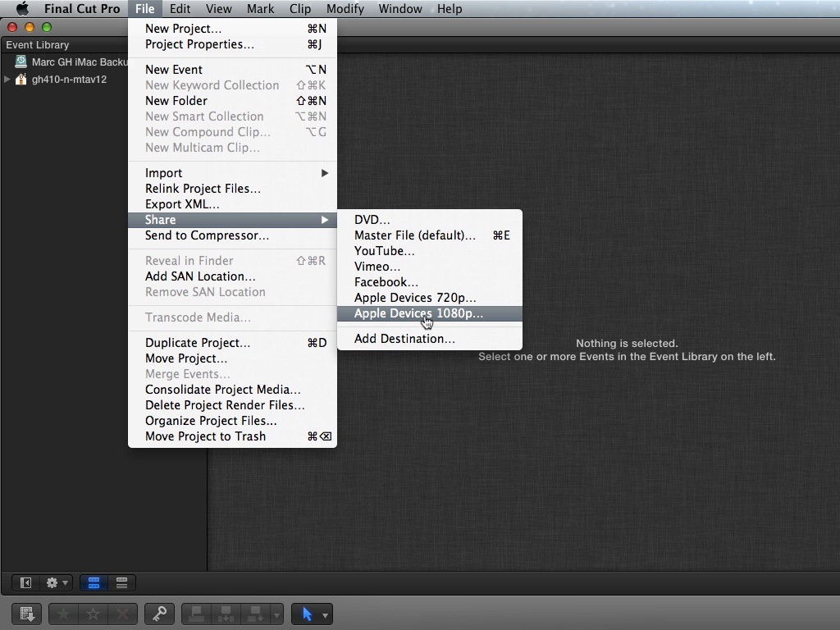Choose New Event menu item
840x630 pixels.
[x=232, y=69]
